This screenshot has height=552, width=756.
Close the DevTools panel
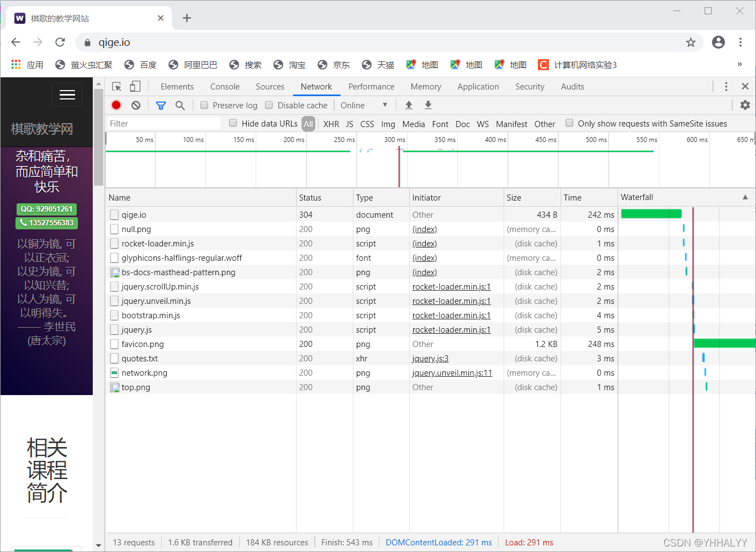click(745, 86)
